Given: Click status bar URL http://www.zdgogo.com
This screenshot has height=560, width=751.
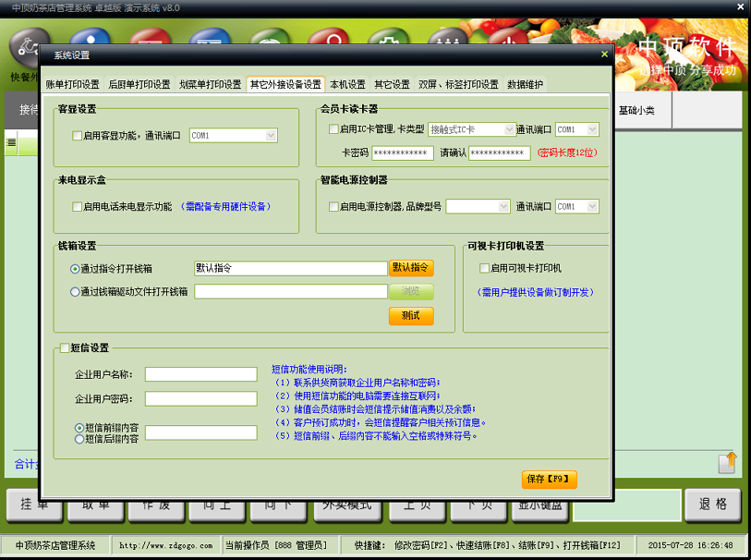Looking at the screenshot, I should [x=165, y=545].
